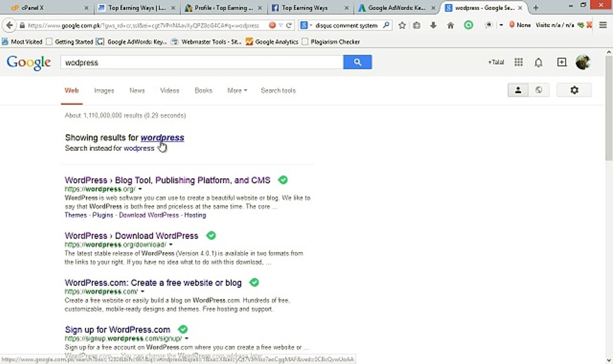Open the Firefox hamburger menu
The image size is (613, 364).
coord(603,25)
